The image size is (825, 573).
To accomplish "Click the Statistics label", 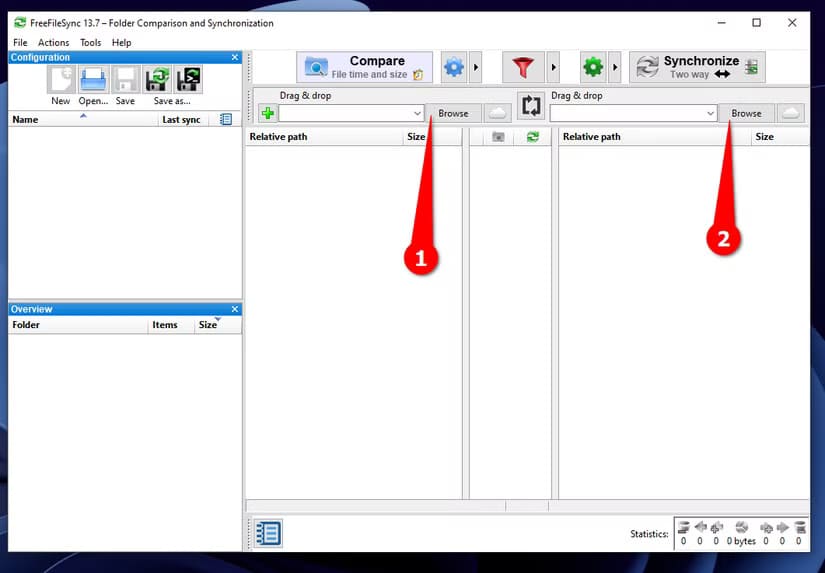I will click(x=649, y=534).
